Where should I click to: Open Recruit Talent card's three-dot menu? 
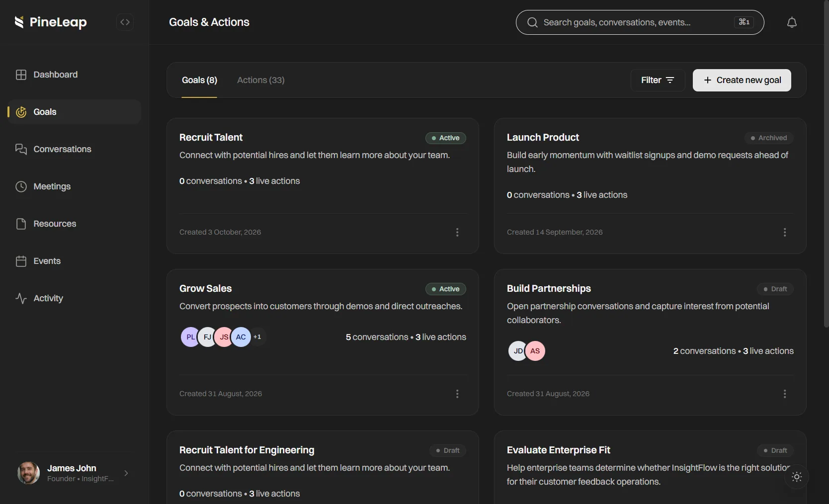457,232
